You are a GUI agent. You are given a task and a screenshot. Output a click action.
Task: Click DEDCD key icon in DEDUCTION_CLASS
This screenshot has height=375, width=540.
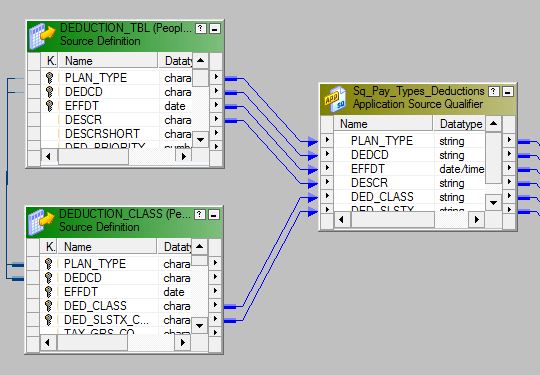point(48,278)
